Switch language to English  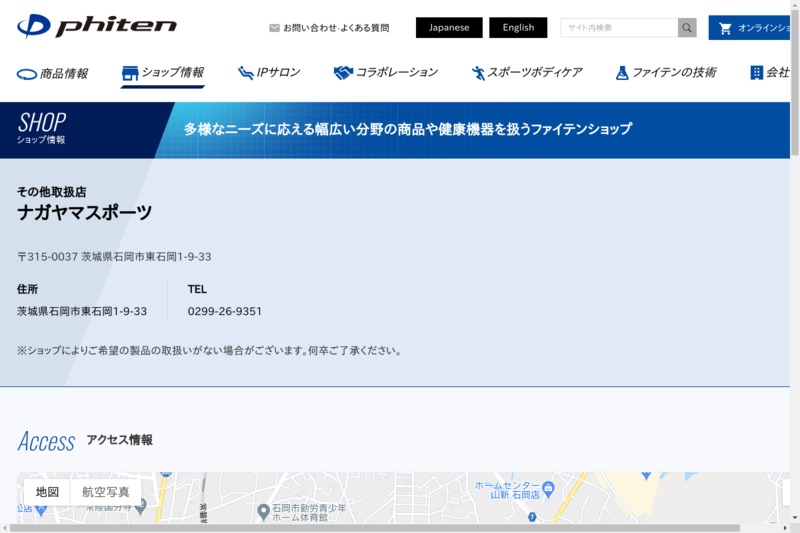pos(518,28)
